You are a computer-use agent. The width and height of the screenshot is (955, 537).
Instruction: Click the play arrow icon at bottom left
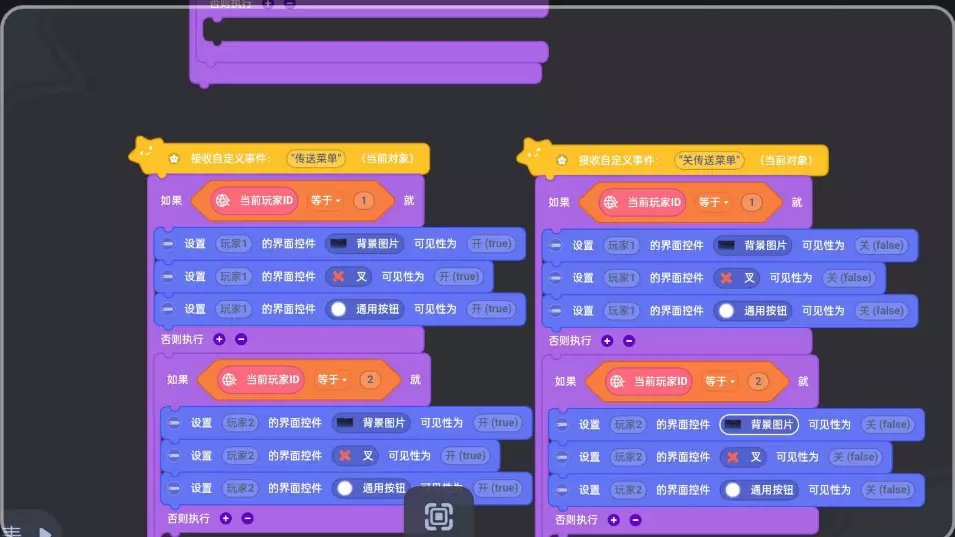[x=44, y=530]
